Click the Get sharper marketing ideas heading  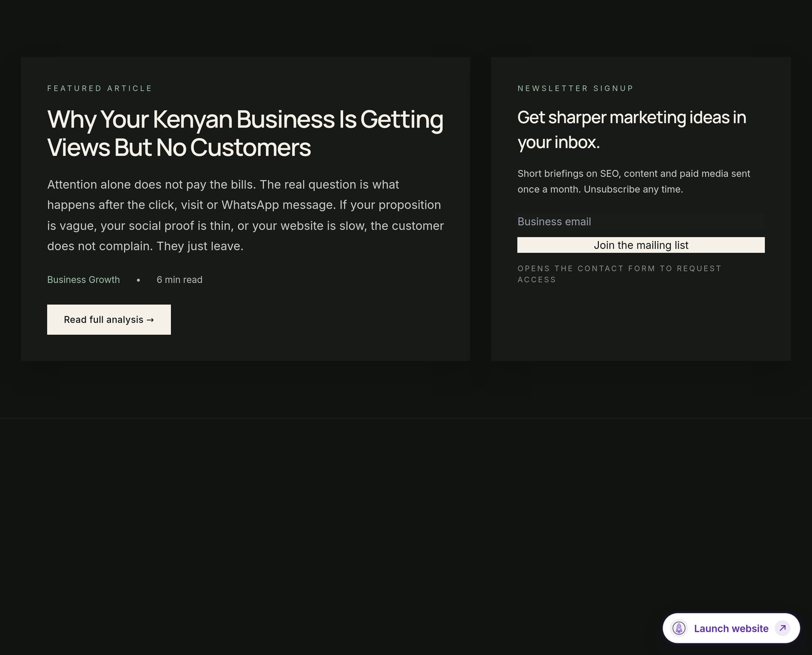point(632,130)
